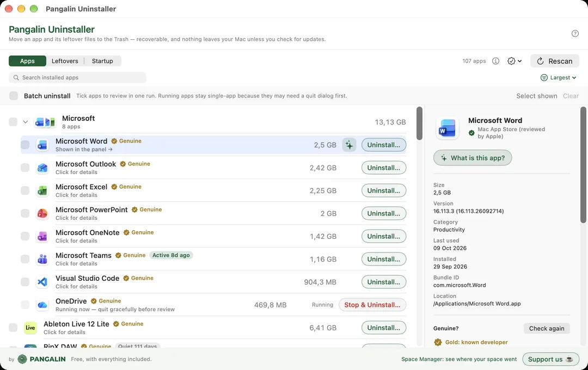Open the verification badge filter dropdown
This screenshot has height=370, width=588.
(514, 61)
